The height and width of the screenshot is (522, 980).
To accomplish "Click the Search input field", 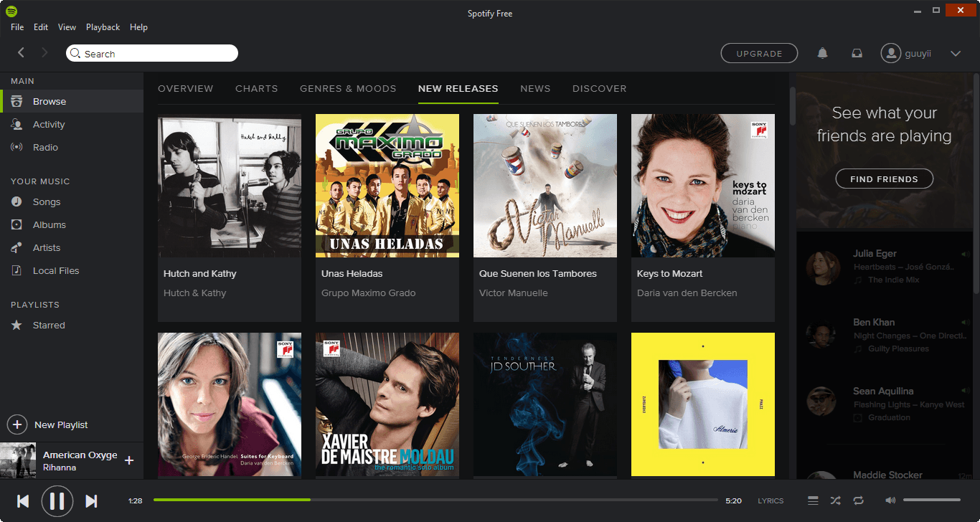I will coord(152,53).
